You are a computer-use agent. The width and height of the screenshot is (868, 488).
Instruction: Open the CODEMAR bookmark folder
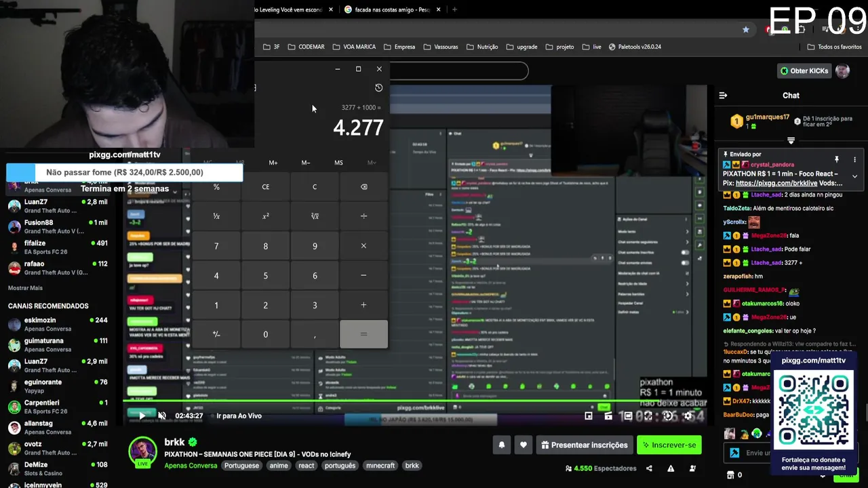(x=307, y=47)
